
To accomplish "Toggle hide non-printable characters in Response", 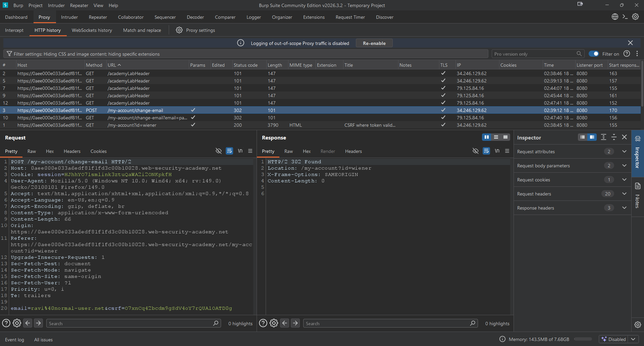I will [x=476, y=151].
